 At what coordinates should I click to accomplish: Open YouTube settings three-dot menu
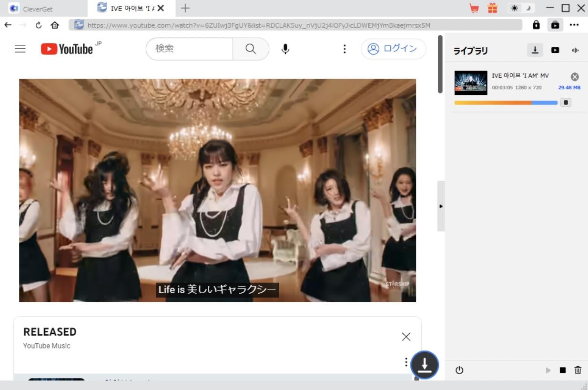pos(345,49)
